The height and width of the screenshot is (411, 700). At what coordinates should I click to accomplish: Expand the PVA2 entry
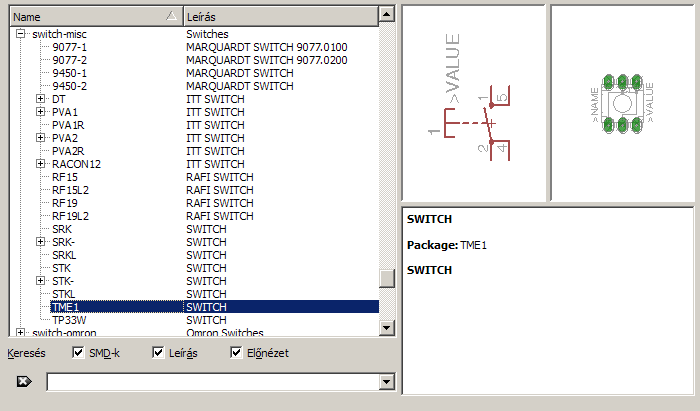41,137
